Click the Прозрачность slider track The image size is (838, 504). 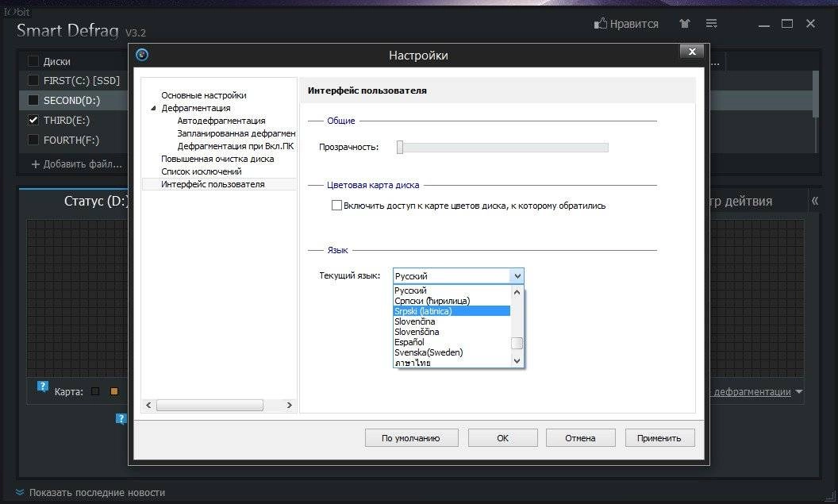[x=502, y=147]
